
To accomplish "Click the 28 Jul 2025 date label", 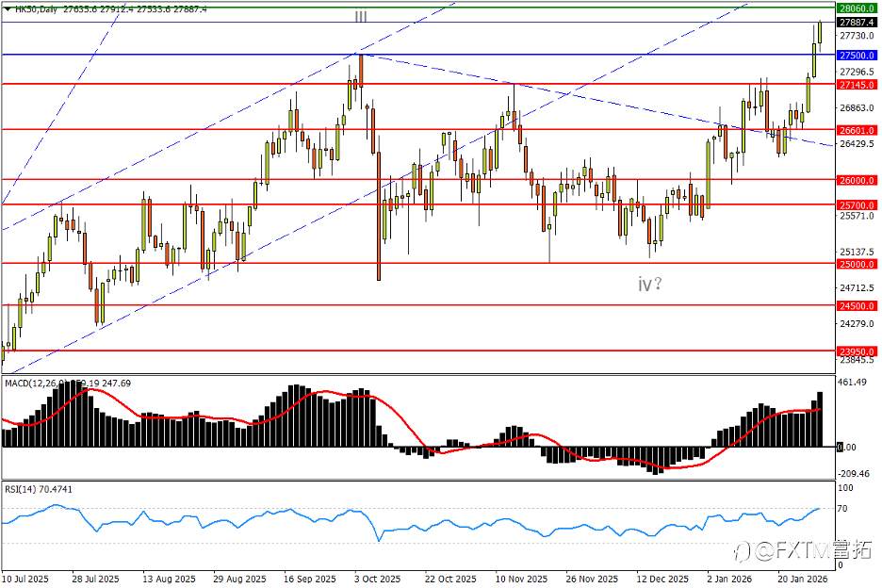I will [95, 579].
